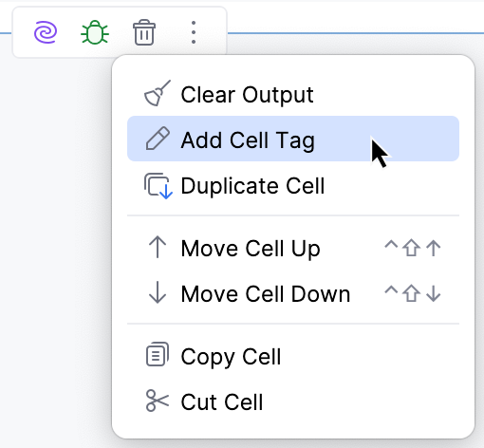This screenshot has height=448, width=484.
Task: Choose the Move Cell Up option
Action: pyautogui.click(x=293, y=248)
